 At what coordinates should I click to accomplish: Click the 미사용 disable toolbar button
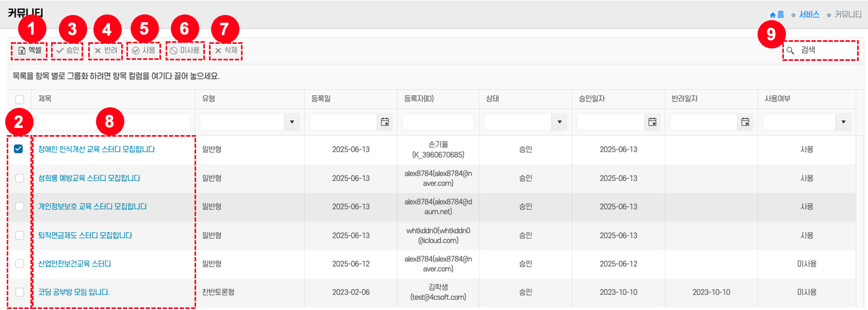pyautogui.click(x=185, y=51)
